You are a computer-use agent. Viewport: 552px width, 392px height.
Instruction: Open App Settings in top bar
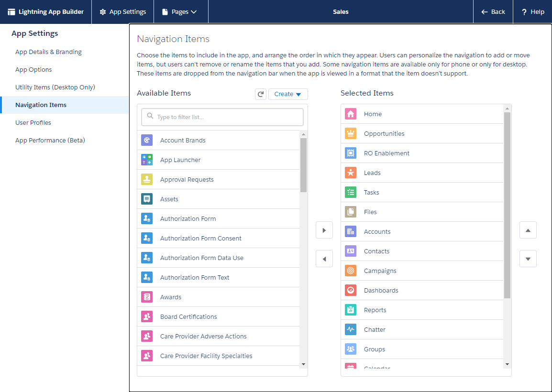pyautogui.click(x=123, y=11)
